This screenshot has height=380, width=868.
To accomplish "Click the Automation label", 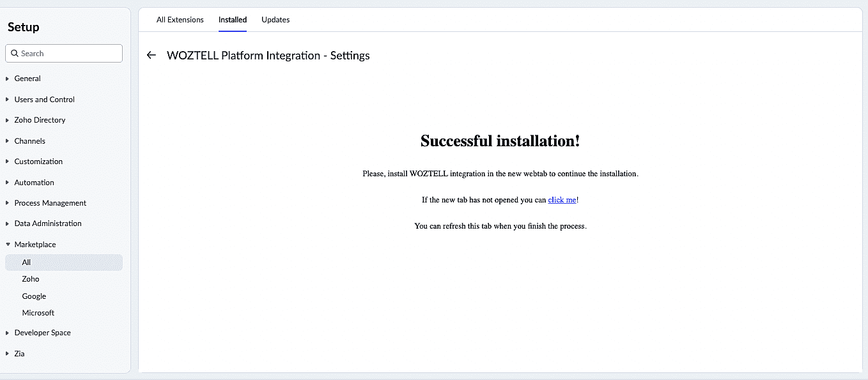I will click(x=35, y=183).
